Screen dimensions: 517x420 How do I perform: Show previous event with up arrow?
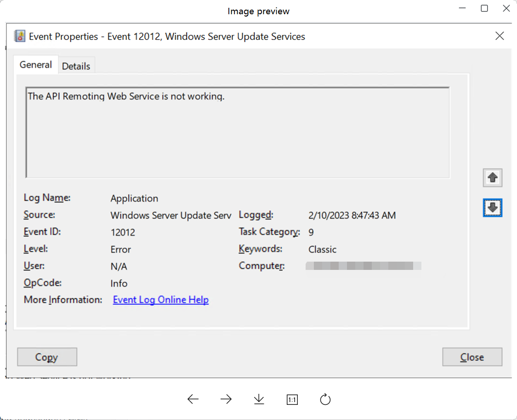492,178
